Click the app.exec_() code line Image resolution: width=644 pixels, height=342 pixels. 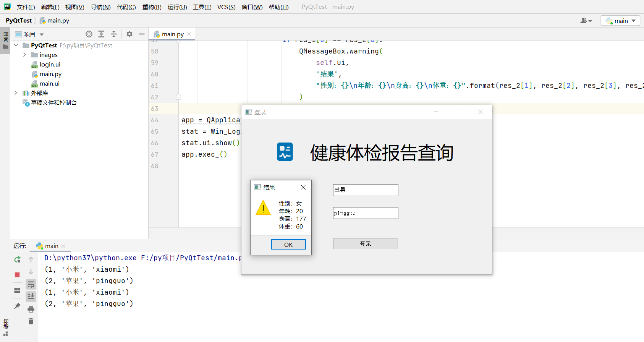click(204, 154)
